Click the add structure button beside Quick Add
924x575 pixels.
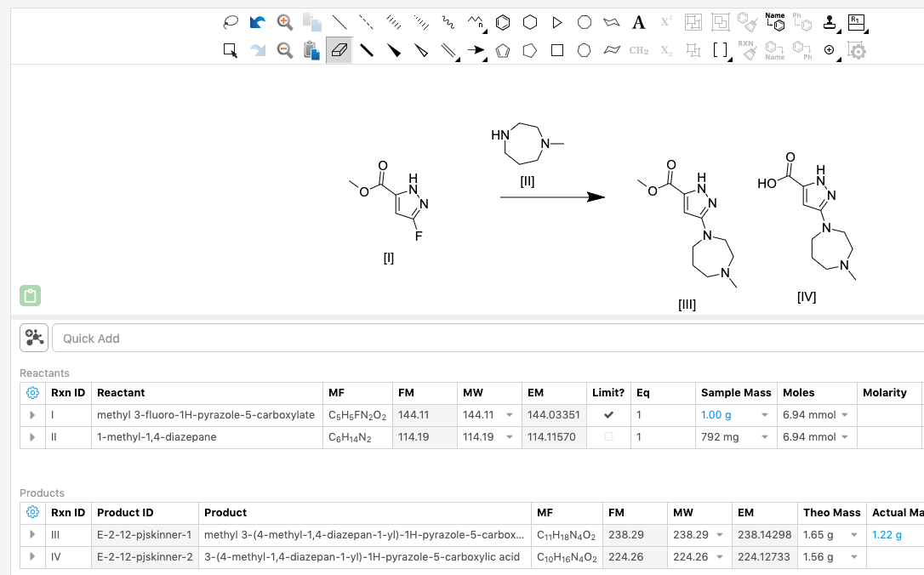(34, 339)
